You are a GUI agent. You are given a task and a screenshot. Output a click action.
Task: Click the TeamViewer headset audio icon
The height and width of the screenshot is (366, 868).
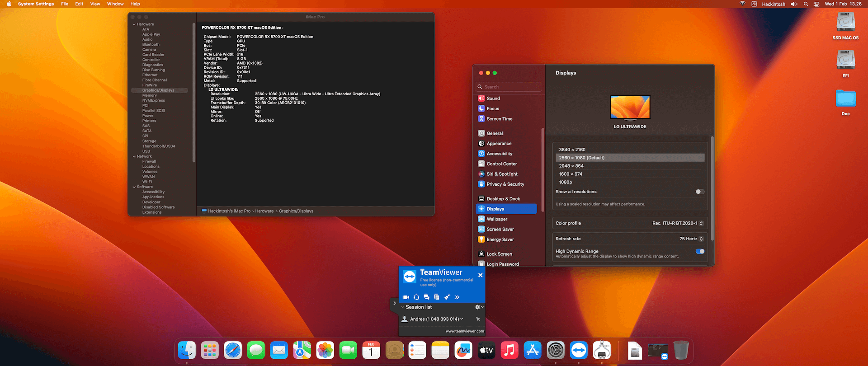(416, 297)
